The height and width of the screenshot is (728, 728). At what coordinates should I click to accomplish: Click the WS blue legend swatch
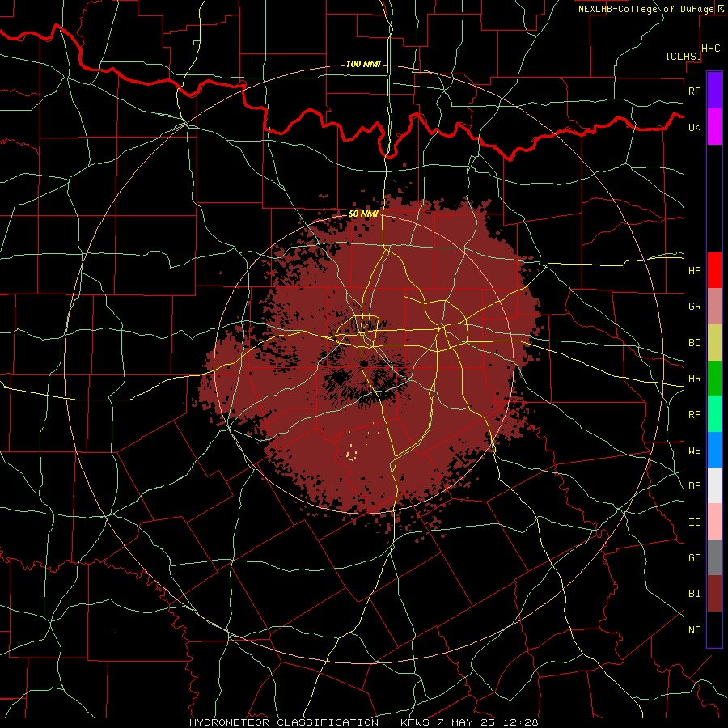pos(714,450)
